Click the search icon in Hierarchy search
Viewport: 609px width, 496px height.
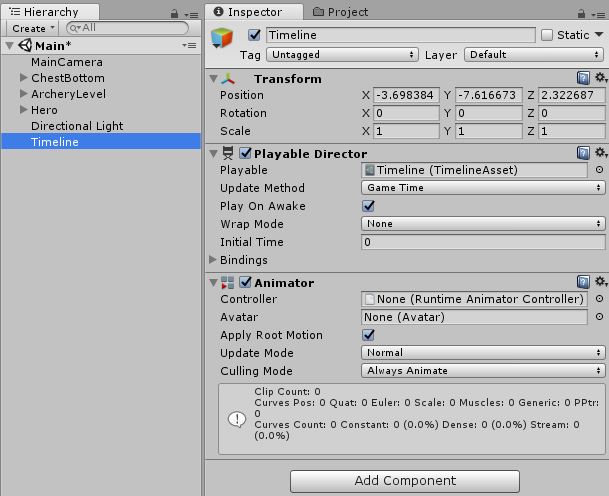pos(75,28)
